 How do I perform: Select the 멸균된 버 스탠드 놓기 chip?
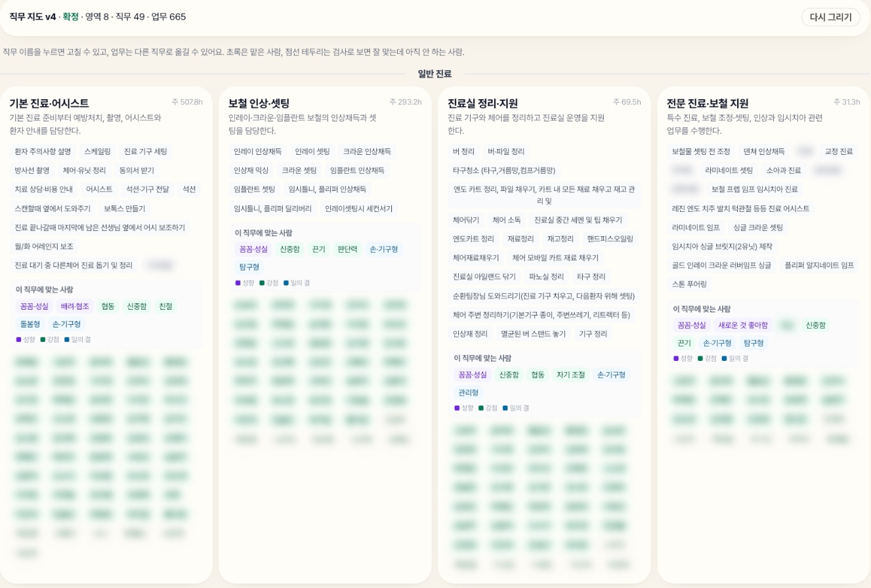click(x=533, y=334)
